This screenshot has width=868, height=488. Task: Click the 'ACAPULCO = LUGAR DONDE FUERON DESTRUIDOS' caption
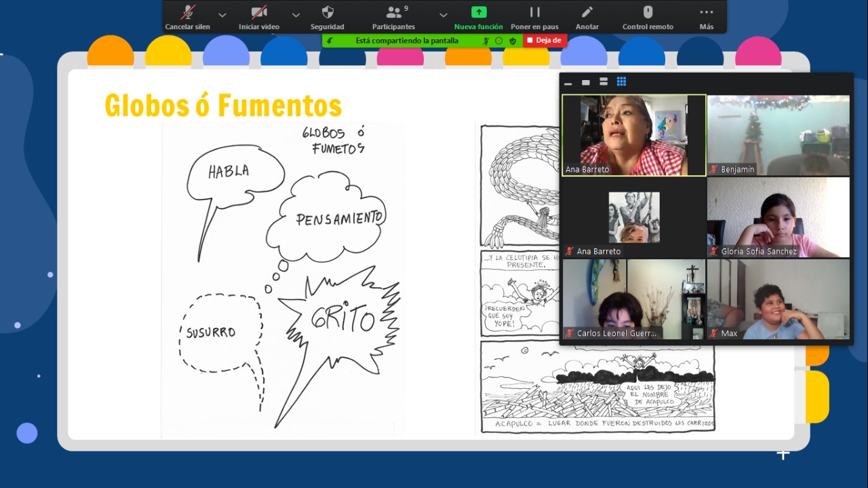point(605,424)
